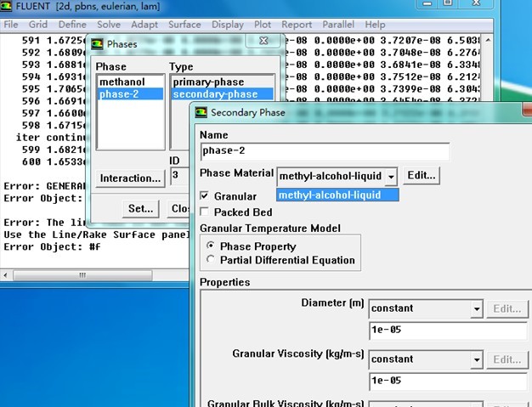Viewport: 532px width, 407px height.
Task: Open the Define menu
Action: [x=72, y=25]
